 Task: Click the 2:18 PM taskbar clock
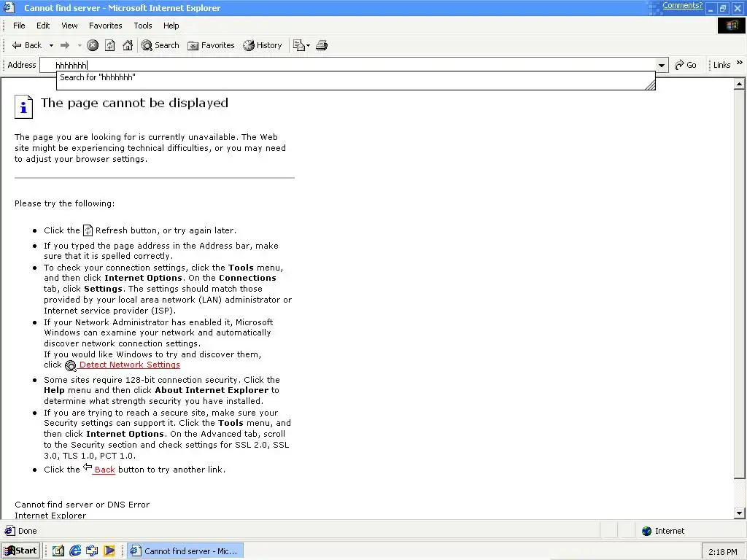[722, 552]
